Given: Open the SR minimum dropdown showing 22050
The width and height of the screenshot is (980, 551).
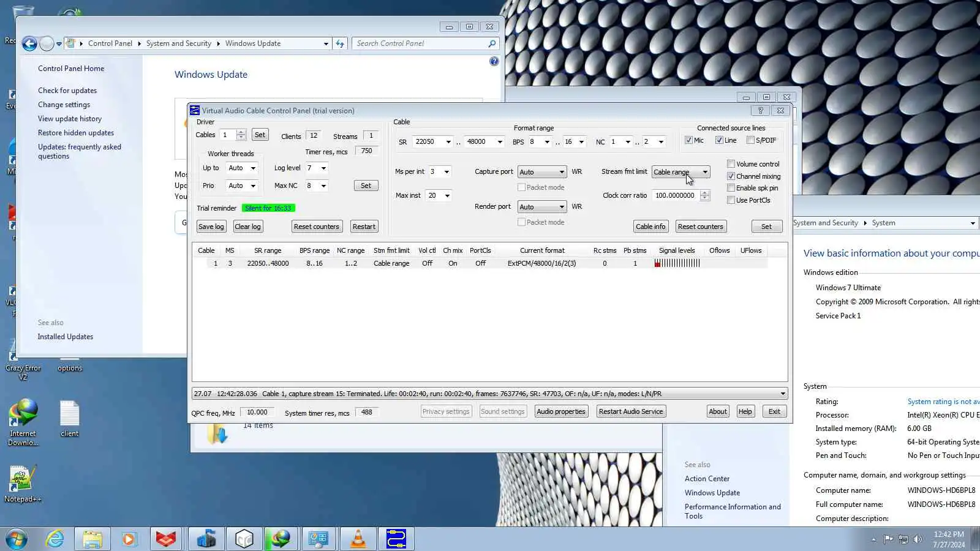Looking at the screenshot, I should (448, 142).
